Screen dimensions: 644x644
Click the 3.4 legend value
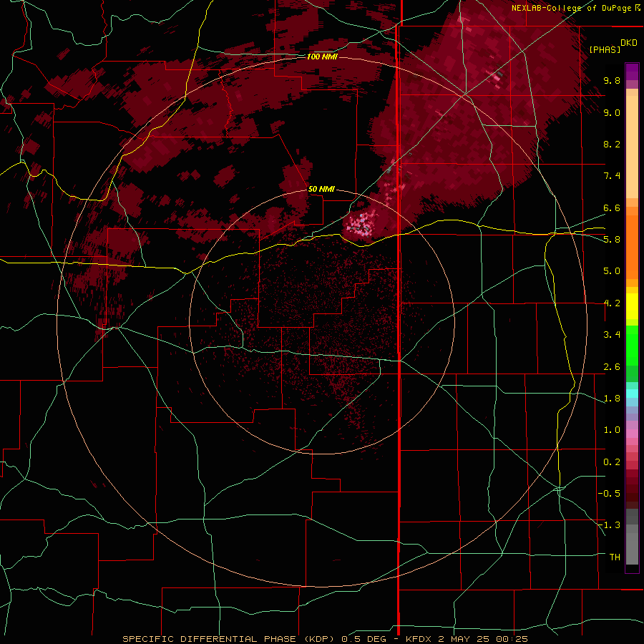coord(612,335)
